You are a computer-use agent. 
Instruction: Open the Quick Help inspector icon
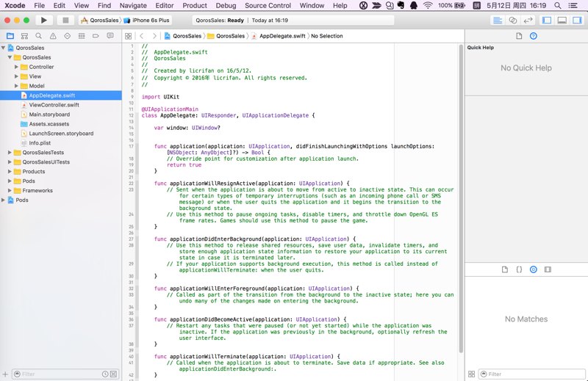point(534,36)
